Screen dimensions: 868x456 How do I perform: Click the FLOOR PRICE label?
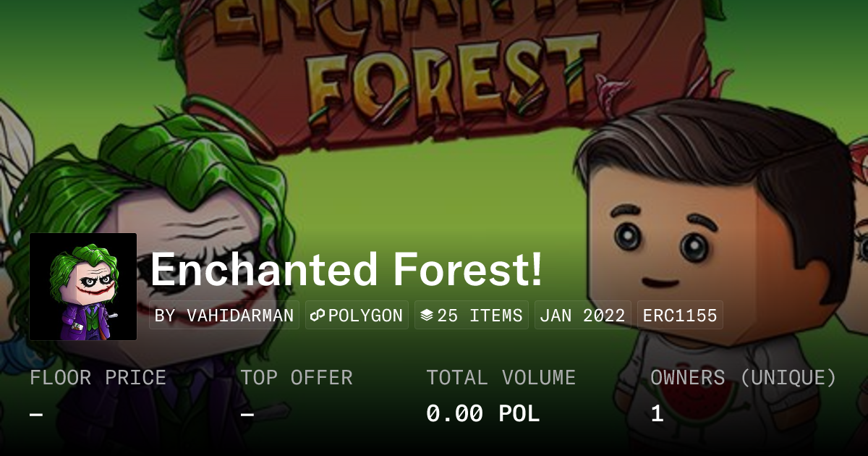98,378
